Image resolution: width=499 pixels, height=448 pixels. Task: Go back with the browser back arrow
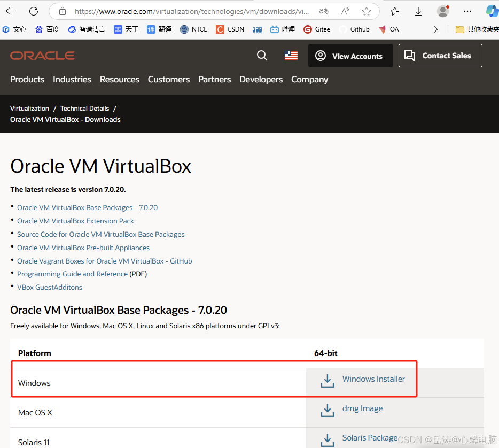pos(10,11)
